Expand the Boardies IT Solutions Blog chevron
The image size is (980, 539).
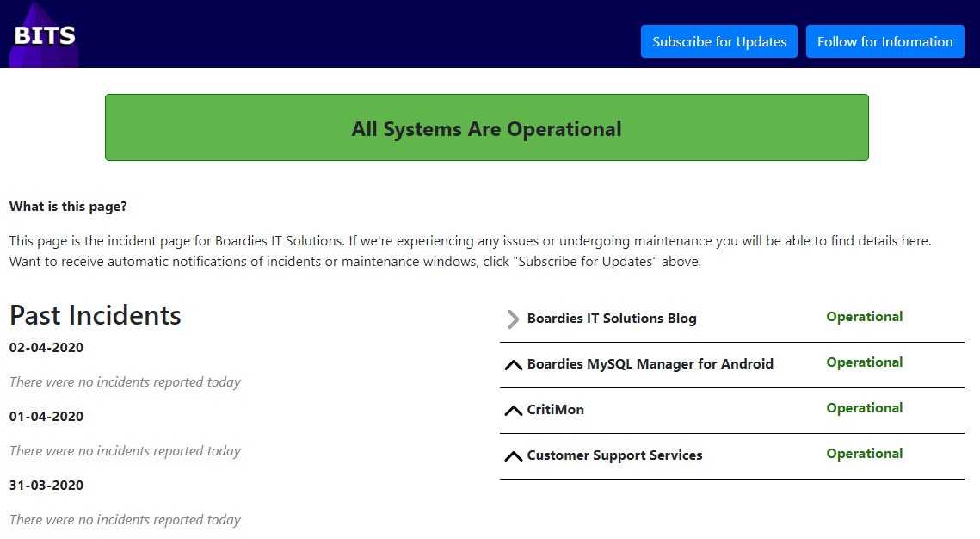click(x=513, y=319)
